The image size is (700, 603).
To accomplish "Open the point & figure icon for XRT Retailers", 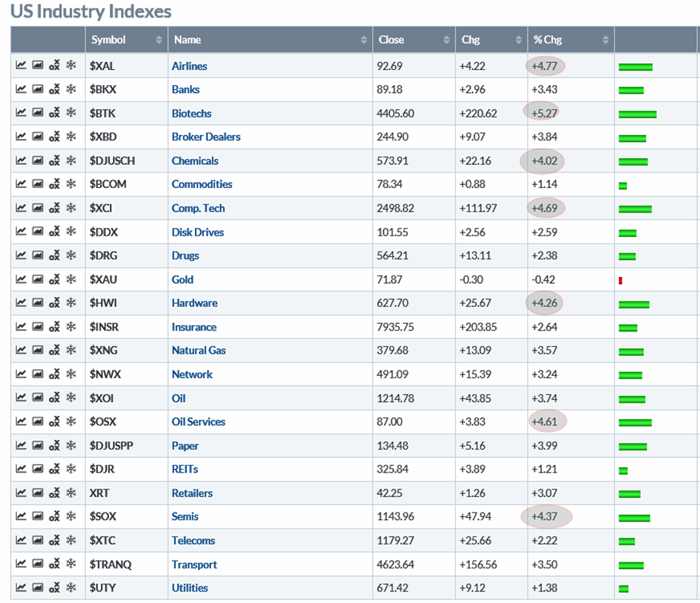I will click(54, 493).
